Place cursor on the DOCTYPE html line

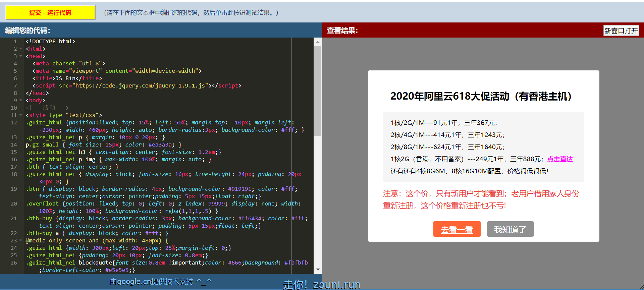click(x=50, y=41)
